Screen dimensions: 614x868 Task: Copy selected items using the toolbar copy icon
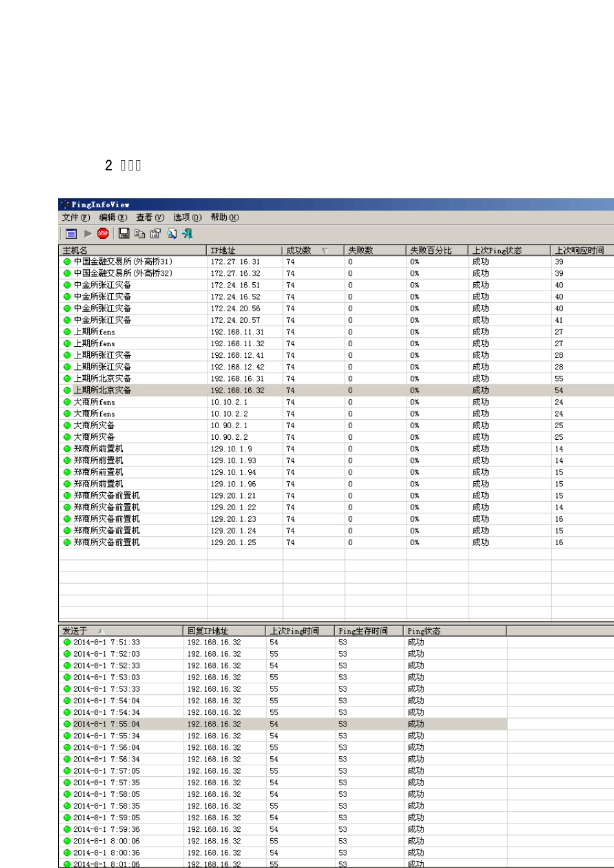pyautogui.click(x=140, y=234)
